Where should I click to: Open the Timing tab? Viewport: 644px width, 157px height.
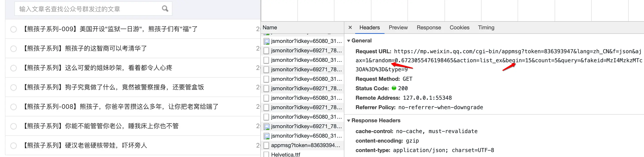(x=486, y=28)
